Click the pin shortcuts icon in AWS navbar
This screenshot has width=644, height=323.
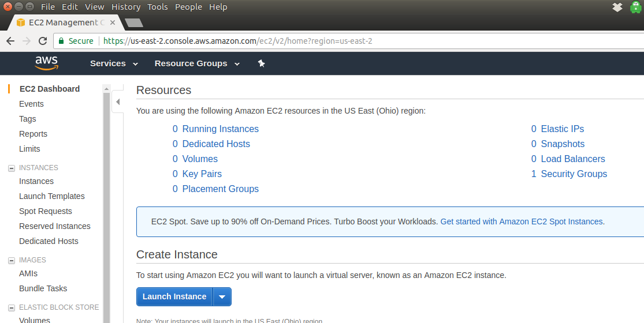[x=261, y=63]
